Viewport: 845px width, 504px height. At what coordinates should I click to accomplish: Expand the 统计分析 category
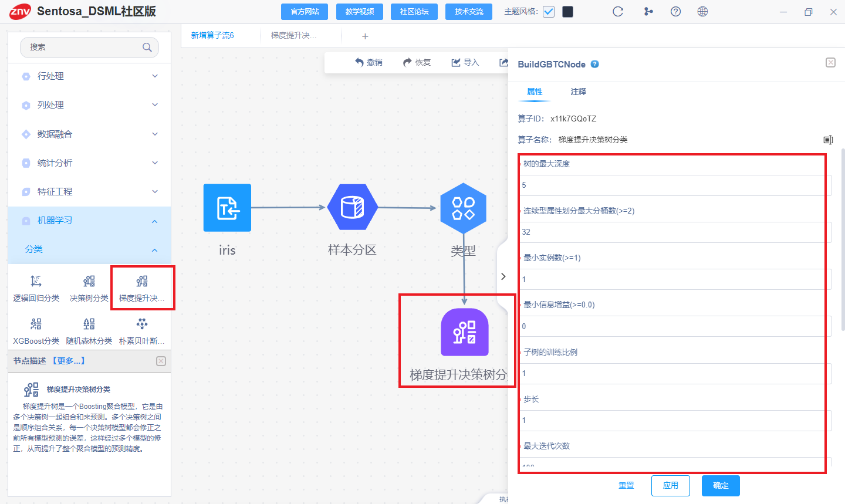pyautogui.click(x=89, y=163)
